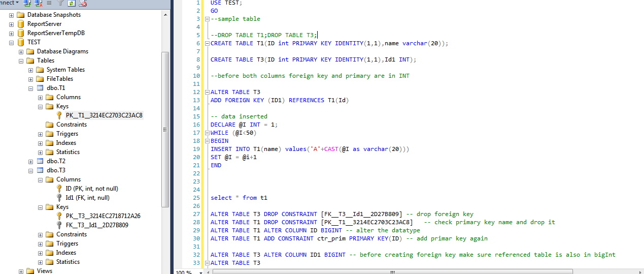
Task: Select the ID (PK, int, not null) column
Action: click(92, 189)
